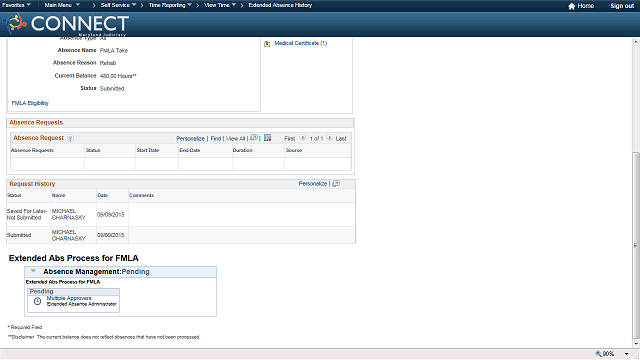The image size is (640, 360).
Task: Click Absence Request help question-mark icon
Action: coord(70,138)
